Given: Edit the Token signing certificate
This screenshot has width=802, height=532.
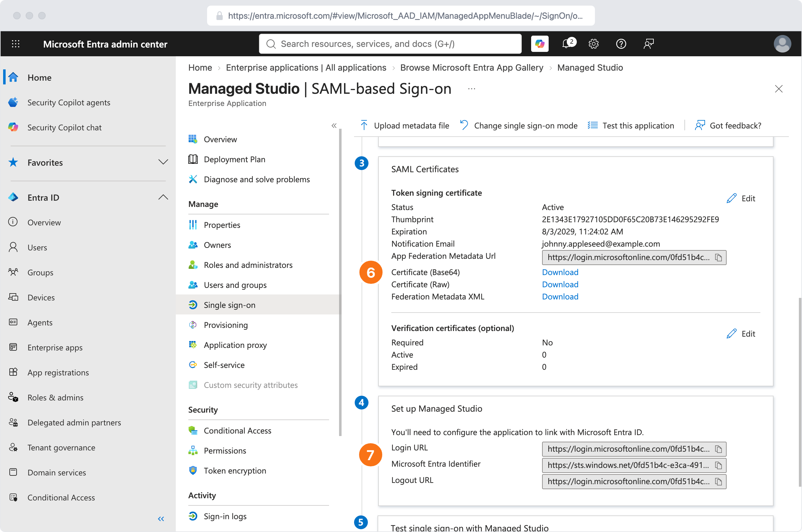Looking at the screenshot, I should 741,198.
